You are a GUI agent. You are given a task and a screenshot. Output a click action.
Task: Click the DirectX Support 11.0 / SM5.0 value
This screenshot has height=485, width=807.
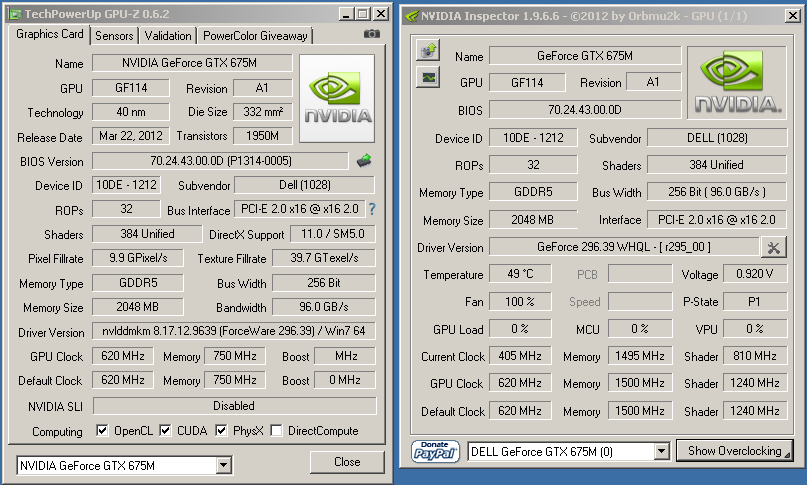[x=332, y=234]
